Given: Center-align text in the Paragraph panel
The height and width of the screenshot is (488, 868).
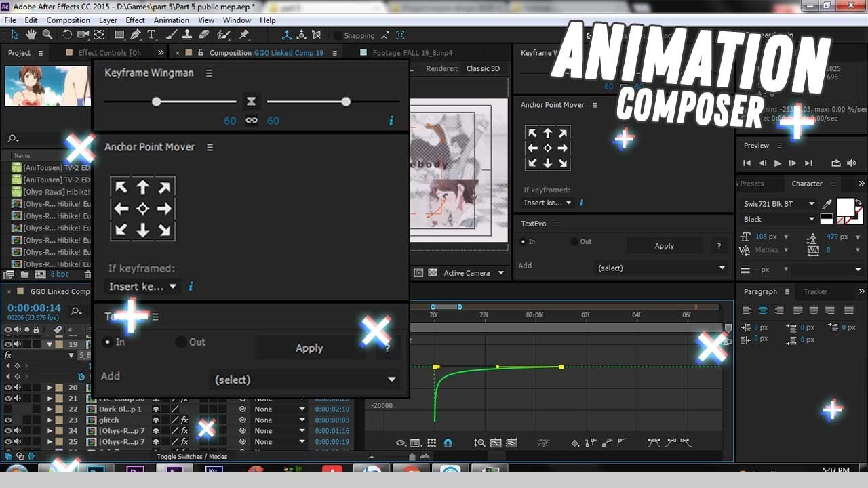Looking at the screenshot, I should tap(763, 310).
